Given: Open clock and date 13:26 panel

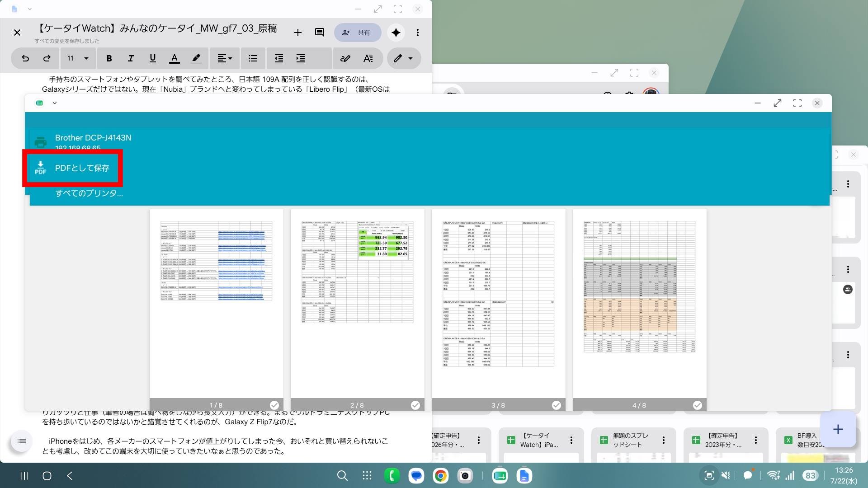Looking at the screenshot, I should pyautogui.click(x=844, y=475).
